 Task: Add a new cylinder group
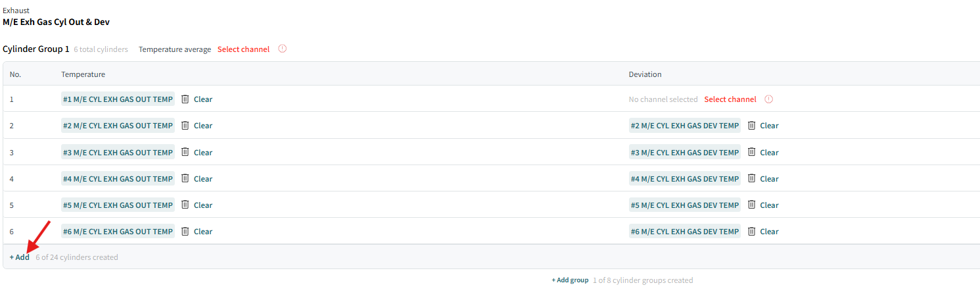pyautogui.click(x=570, y=280)
